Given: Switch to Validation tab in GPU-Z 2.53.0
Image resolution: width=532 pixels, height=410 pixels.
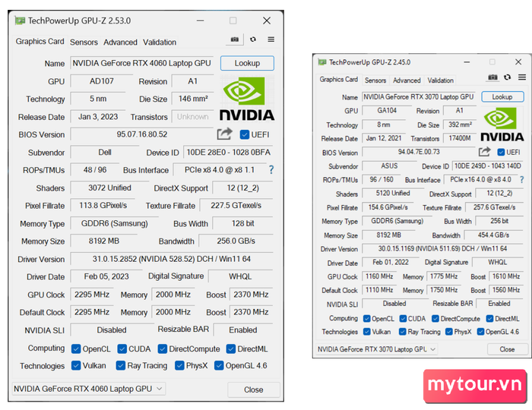Looking at the screenshot, I should 160,43.
